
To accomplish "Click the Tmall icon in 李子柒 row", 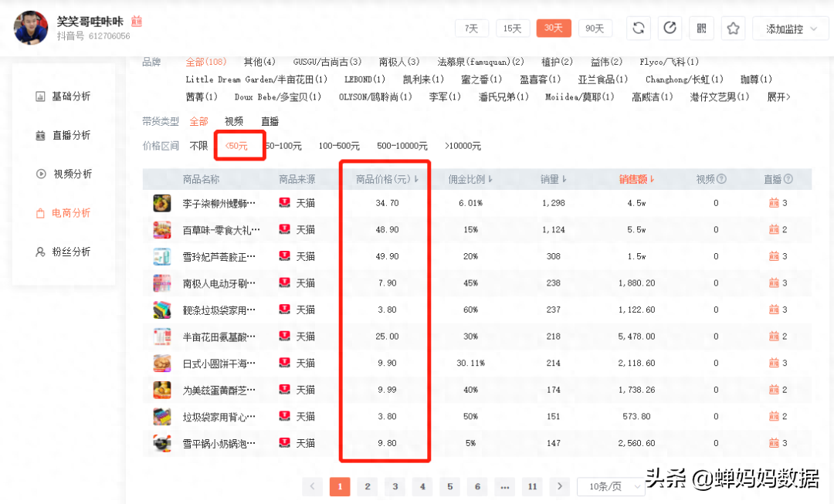I will pyautogui.click(x=285, y=202).
